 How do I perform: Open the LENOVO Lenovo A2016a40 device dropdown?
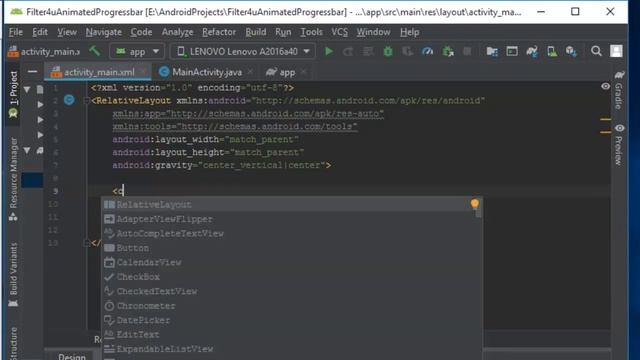click(243, 51)
